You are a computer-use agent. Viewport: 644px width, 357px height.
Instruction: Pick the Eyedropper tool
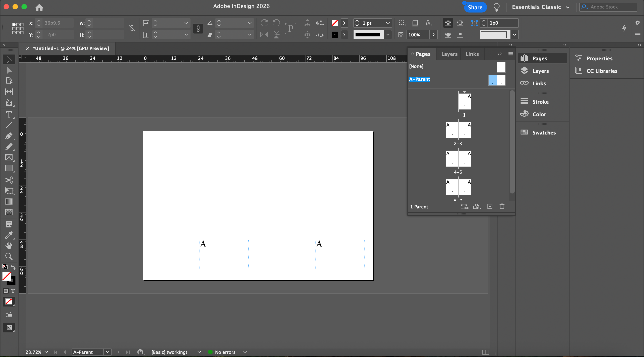tap(9, 235)
